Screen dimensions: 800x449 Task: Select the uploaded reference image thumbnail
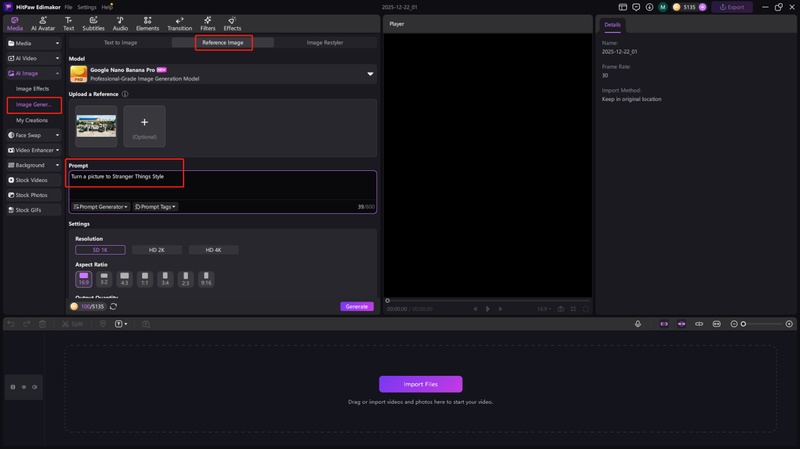coord(96,126)
